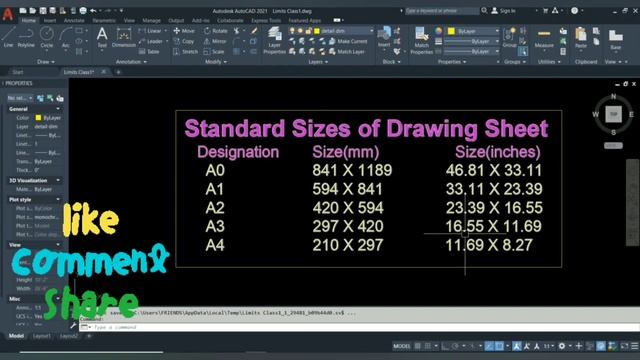Toggle Group Selection highlighted button
640x360 pixels.
coord(523,51)
